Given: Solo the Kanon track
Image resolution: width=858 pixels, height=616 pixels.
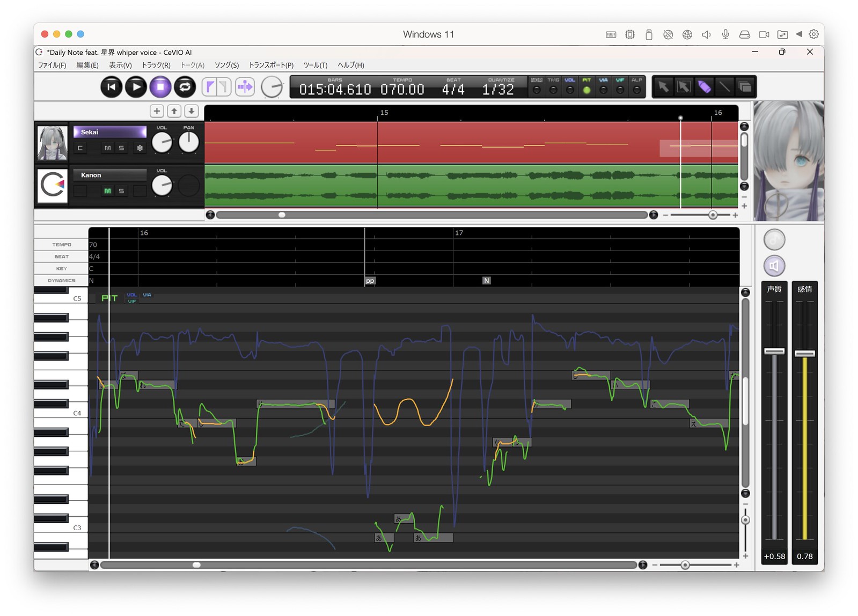Looking at the screenshot, I should [x=121, y=191].
